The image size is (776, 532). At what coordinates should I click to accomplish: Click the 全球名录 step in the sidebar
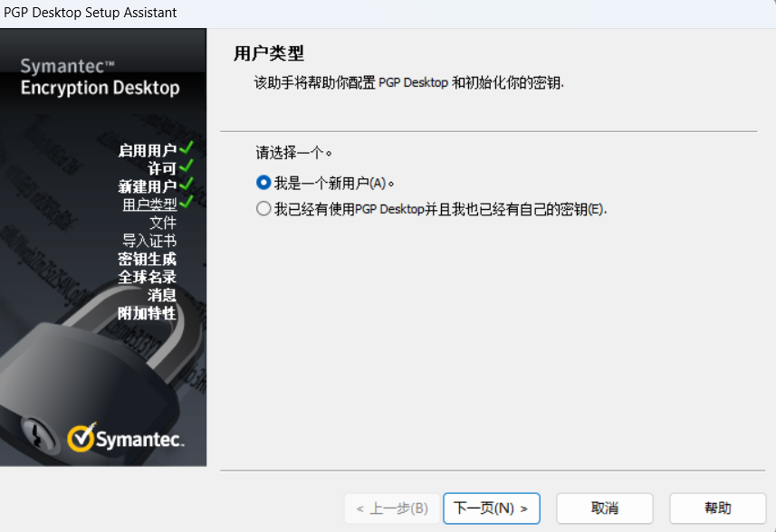tap(147, 277)
